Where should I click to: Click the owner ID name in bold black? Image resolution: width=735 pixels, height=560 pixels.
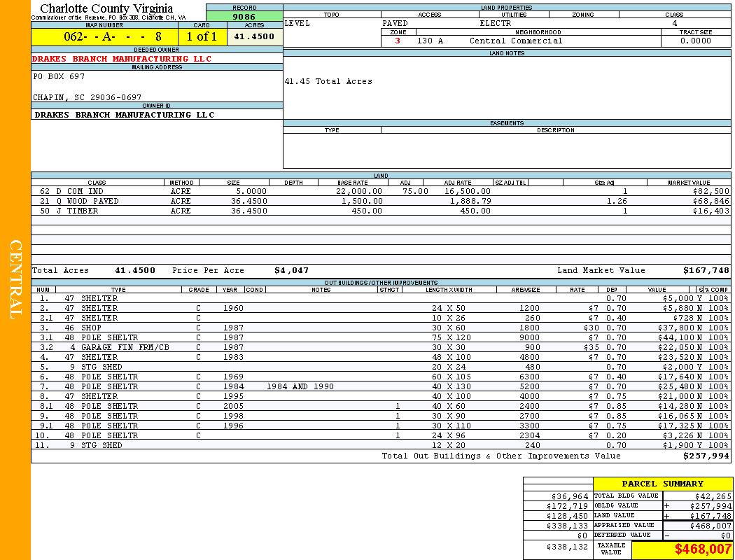click(x=124, y=115)
